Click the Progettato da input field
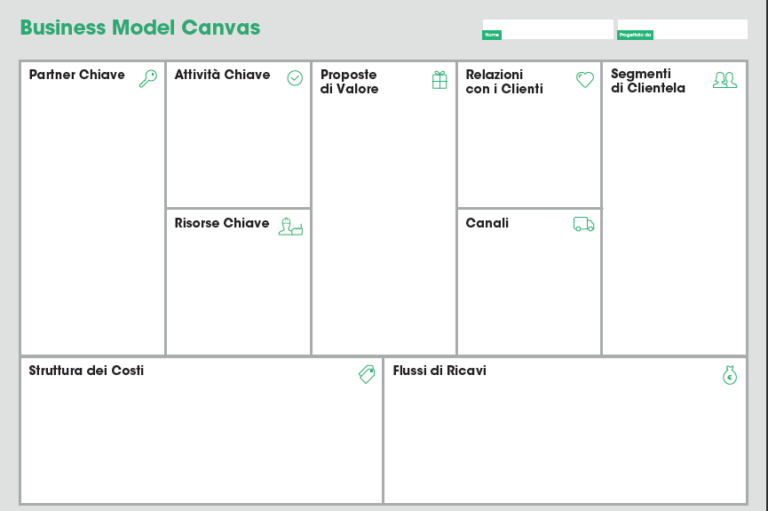This screenshot has height=511, width=768. click(x=683, y=29)
